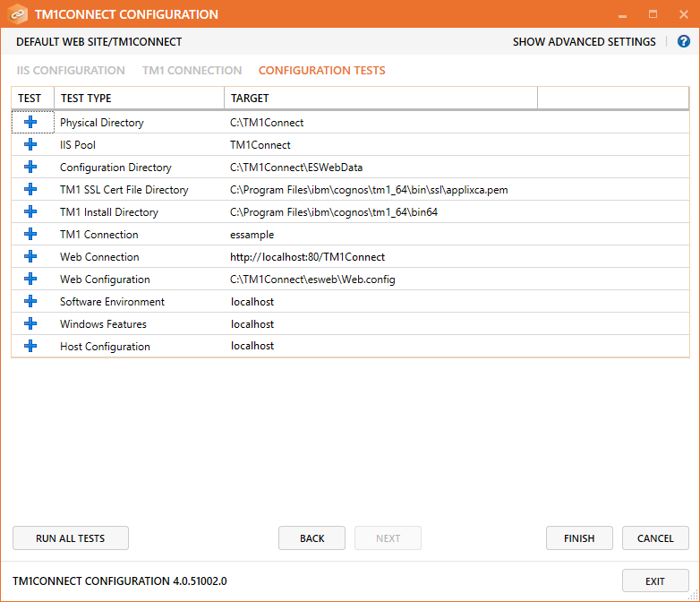Click localhost target in Software Environment row
The image size is (700, 602).
(252, 302)
